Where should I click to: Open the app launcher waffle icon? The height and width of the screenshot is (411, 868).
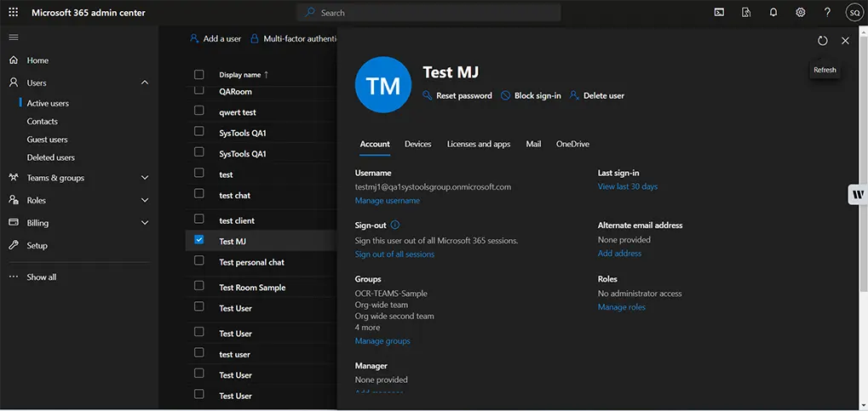tap(14, 12)
